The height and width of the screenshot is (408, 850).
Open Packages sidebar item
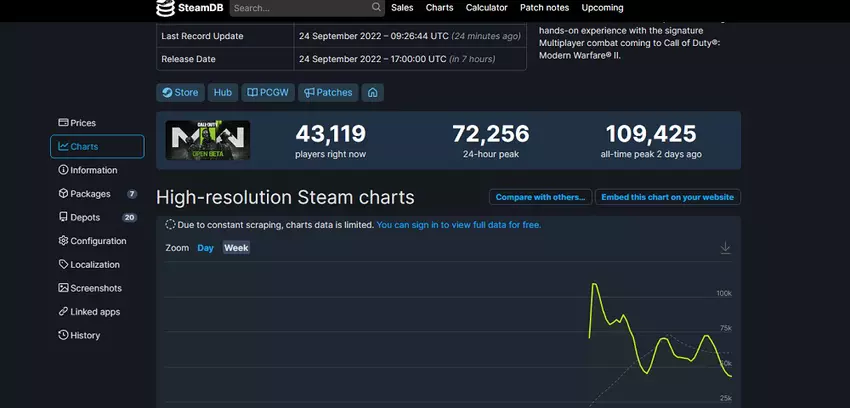(x=90, y=194)
